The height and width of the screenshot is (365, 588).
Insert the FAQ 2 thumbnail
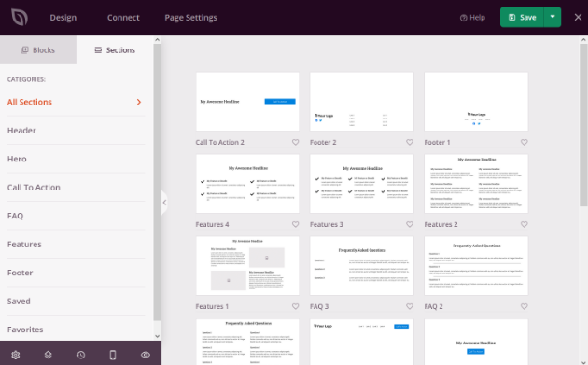coord(476,266)
